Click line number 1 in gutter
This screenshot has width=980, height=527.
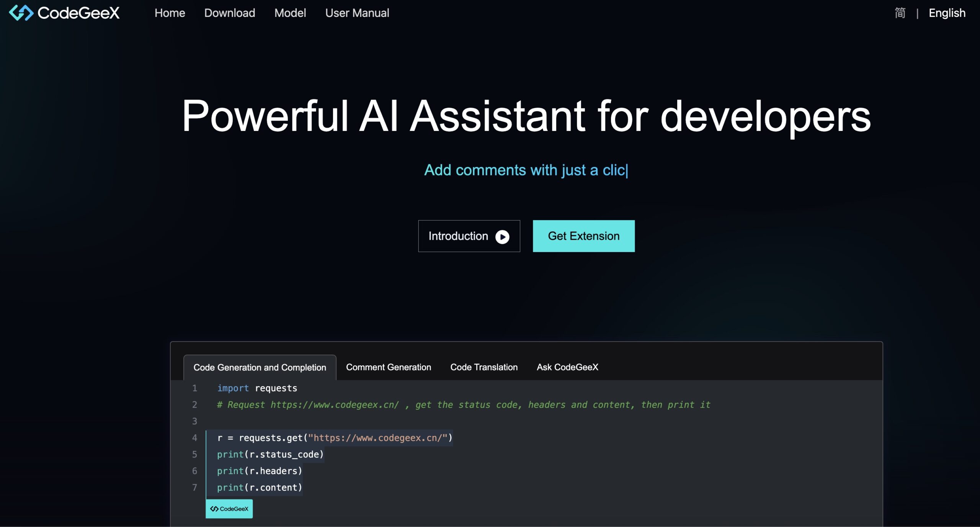pyautogui.click(x=194, y=388)
